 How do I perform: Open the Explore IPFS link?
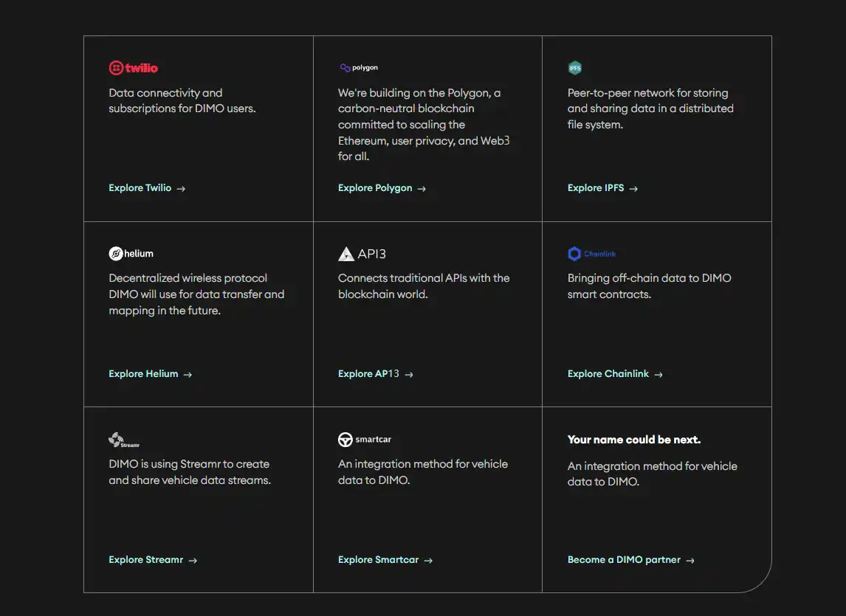tap(602, 188)
